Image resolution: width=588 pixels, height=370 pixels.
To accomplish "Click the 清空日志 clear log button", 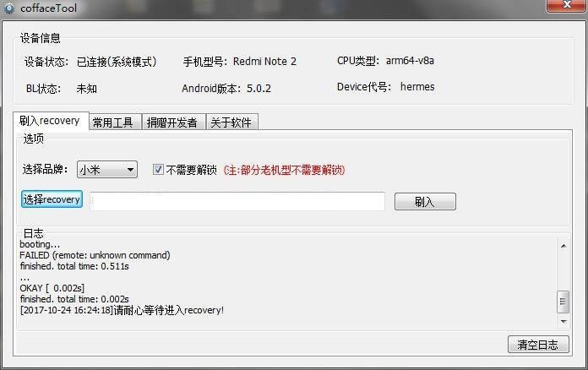I will [x=538, y=344].
